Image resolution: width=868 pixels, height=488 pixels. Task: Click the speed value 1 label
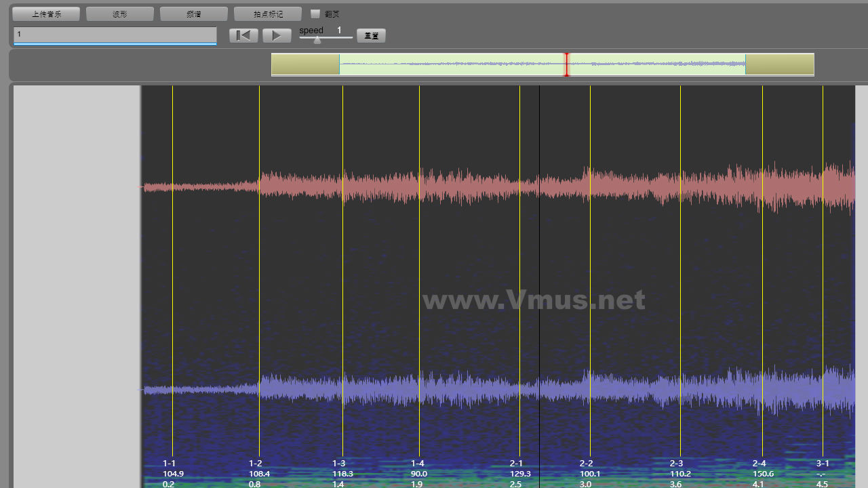click(x=339, y=30)
